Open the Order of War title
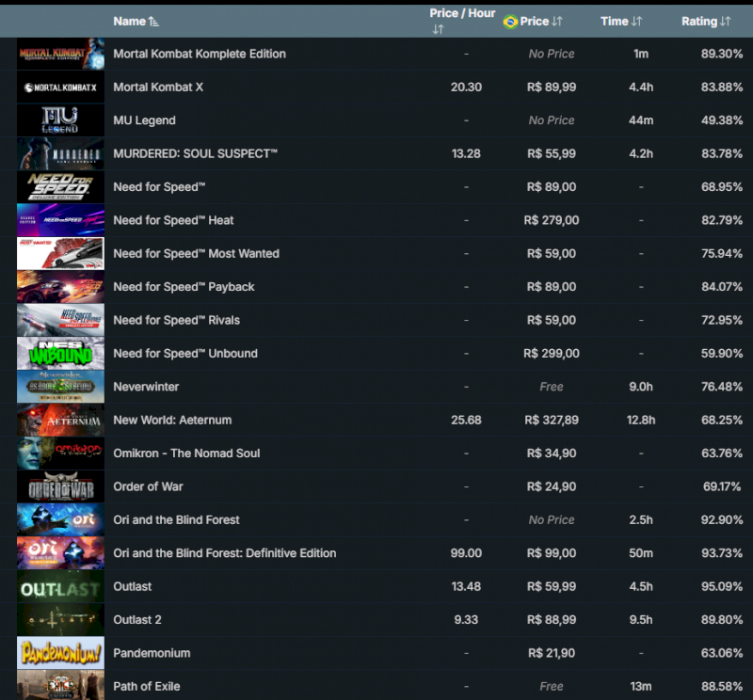 point(148,486)
